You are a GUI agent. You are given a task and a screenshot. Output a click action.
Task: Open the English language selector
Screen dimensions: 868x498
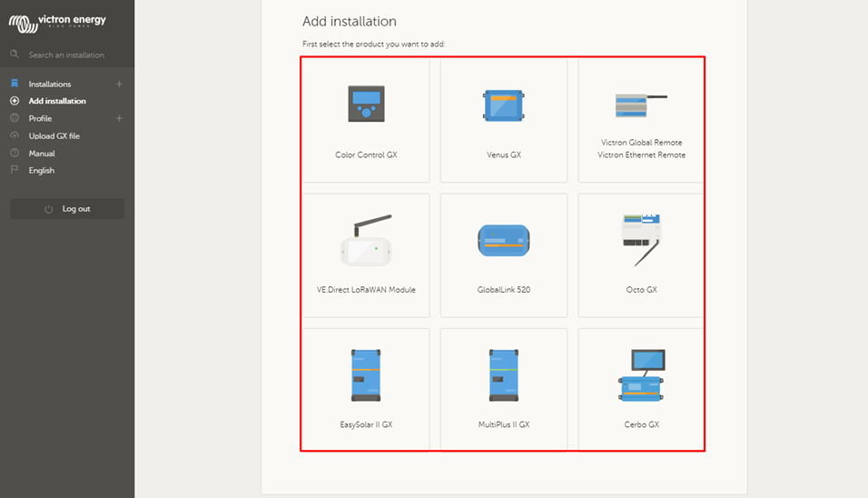click(42, 171)
